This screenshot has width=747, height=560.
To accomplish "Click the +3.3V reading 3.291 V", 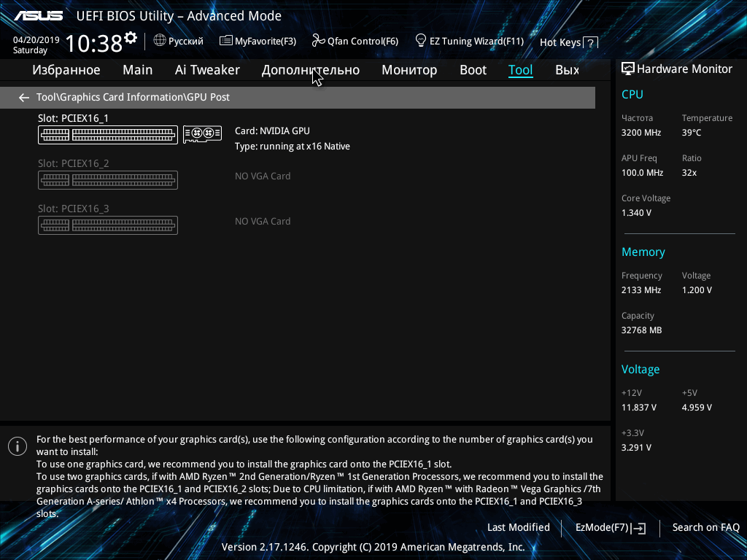I will 636,448.
